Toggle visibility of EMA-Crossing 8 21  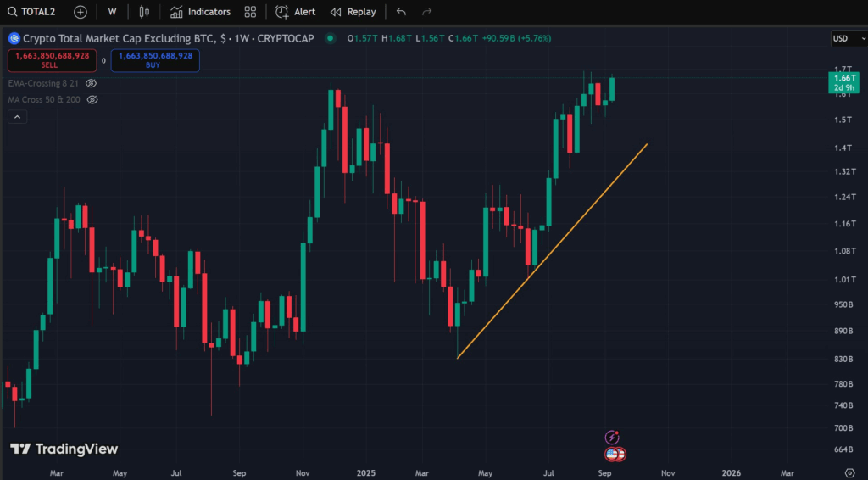point(92,84)
